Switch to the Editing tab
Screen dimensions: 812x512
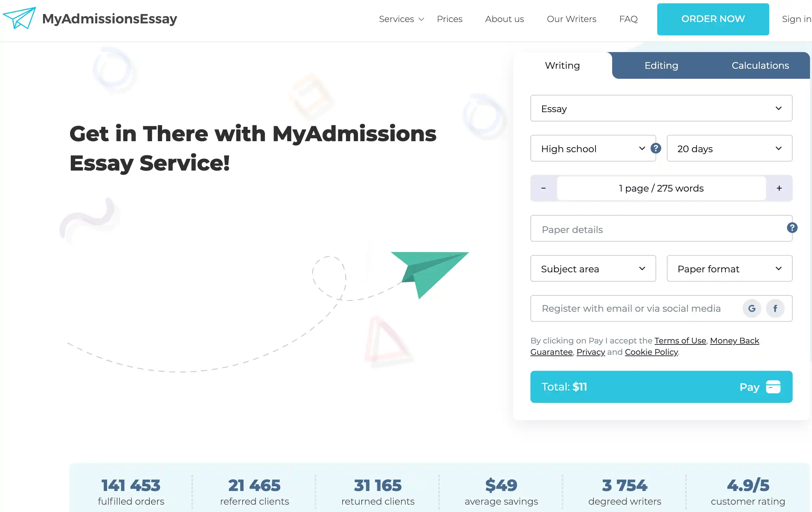(661, 65)
